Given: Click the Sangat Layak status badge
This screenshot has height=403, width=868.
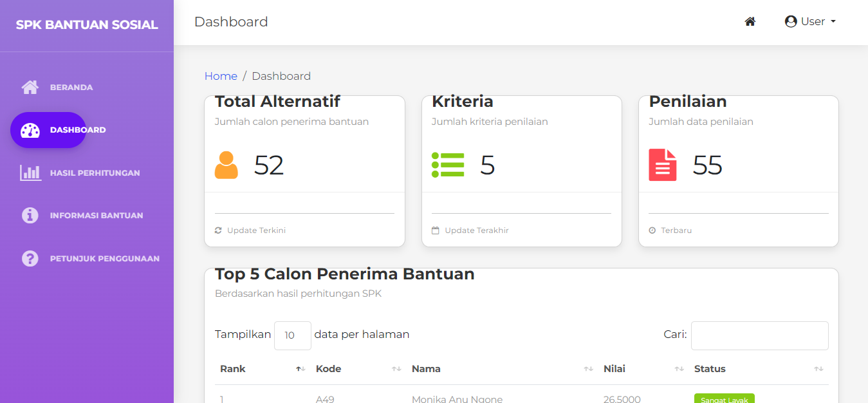Looking at the screenshot, I should tap(724, 399).
